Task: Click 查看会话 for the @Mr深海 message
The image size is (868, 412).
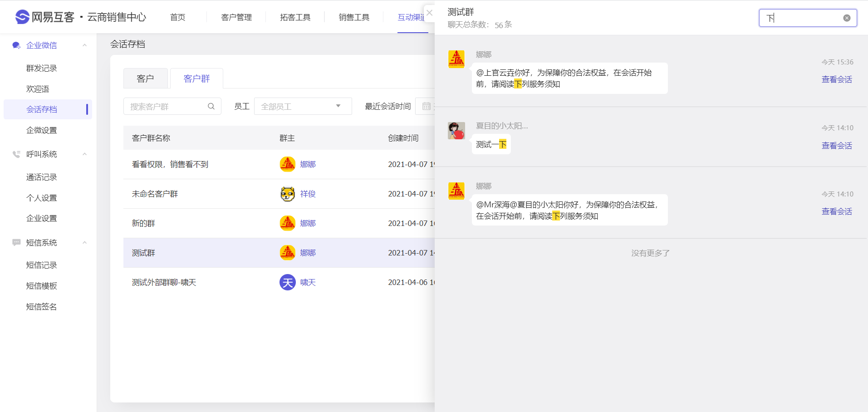Action: (837, 211)
